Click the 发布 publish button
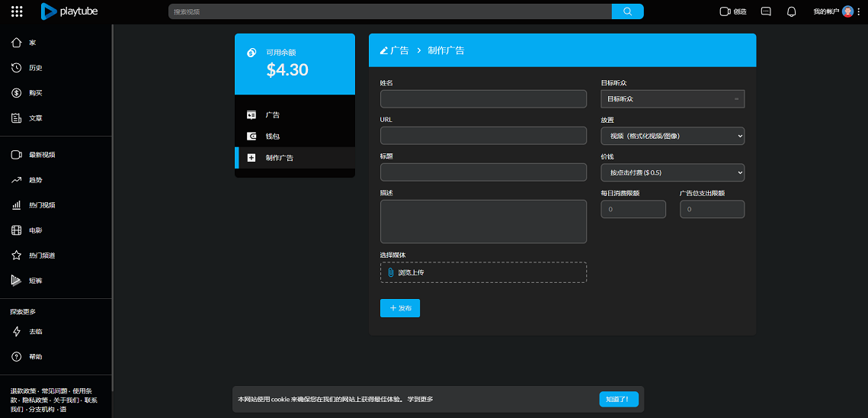This screenshot has height=418, width=868. [x=400, y=308]
